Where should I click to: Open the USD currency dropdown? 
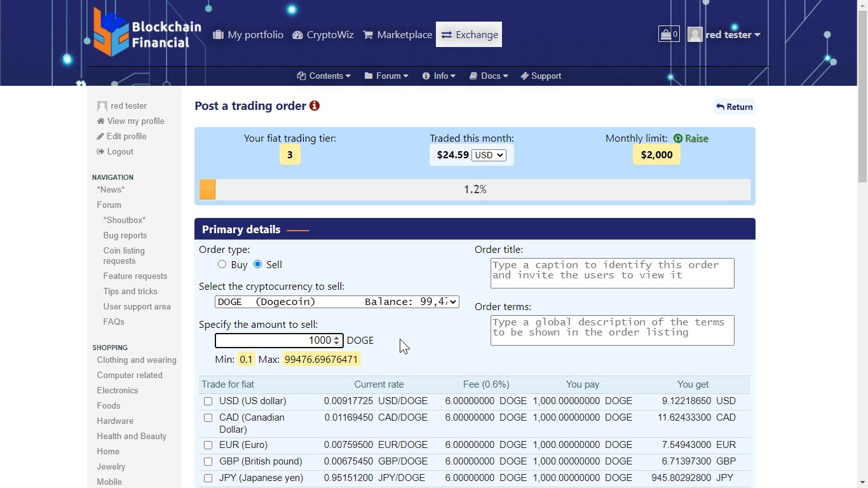coord(489,155)
